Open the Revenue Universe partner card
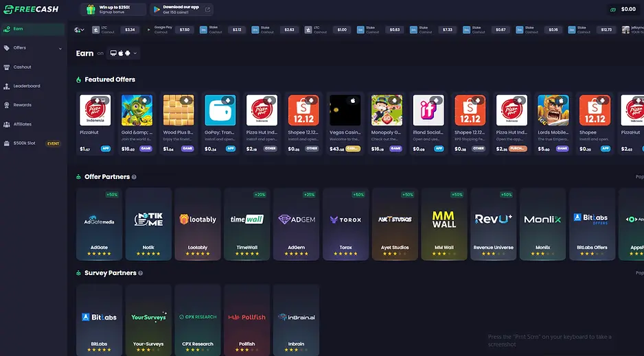Screen dimensions: 644x356 (x=493, y=224)
